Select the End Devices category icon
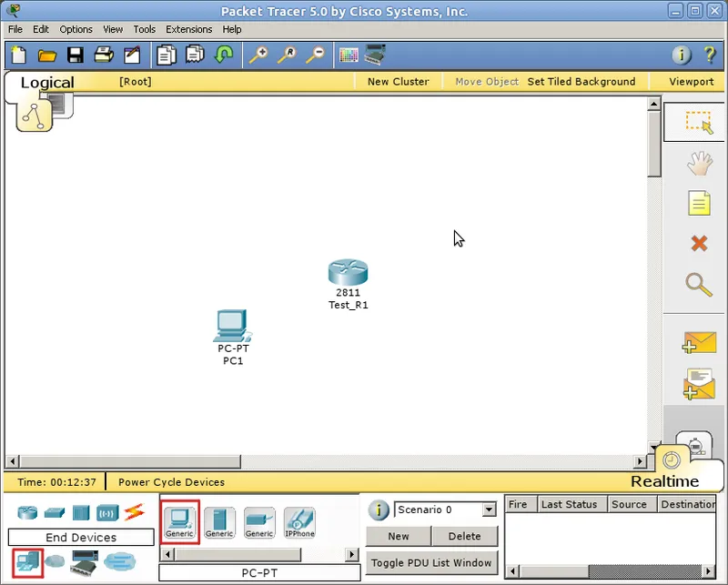 pyautogui.click(x=28, y=563)
